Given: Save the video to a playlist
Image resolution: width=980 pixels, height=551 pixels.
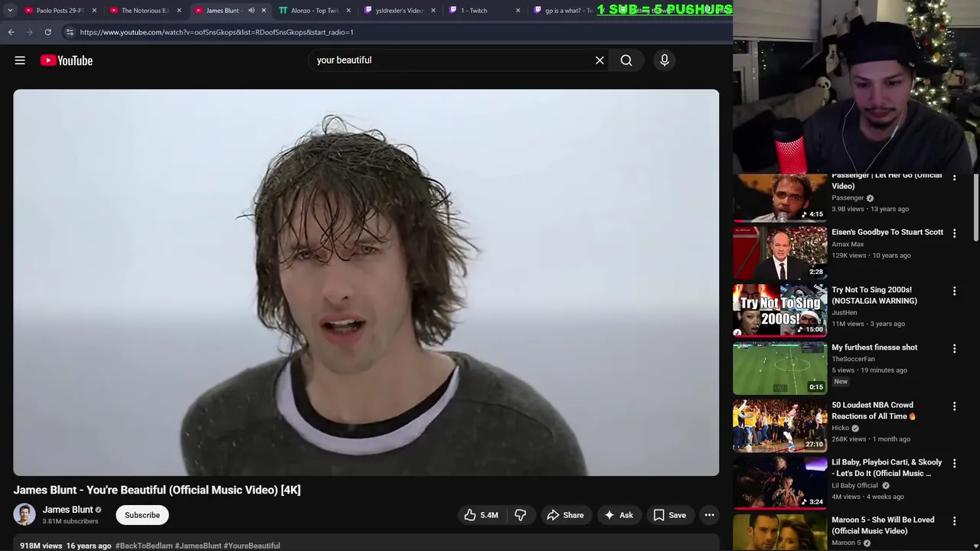Looking at the screenshot, I should coord(670,515).
